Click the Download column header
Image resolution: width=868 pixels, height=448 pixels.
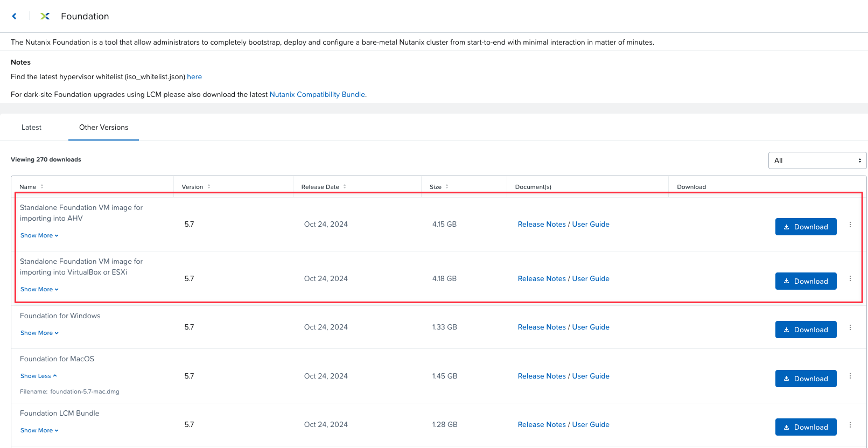[x=691, y=187]
